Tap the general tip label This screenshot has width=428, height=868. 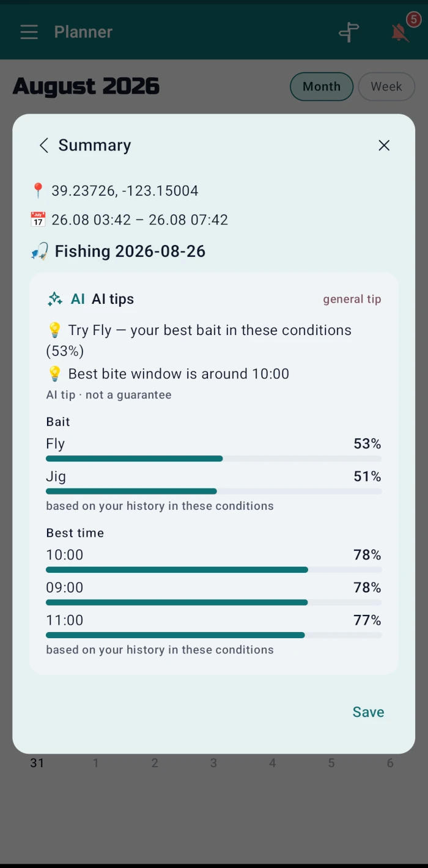(x=352, y=299)
